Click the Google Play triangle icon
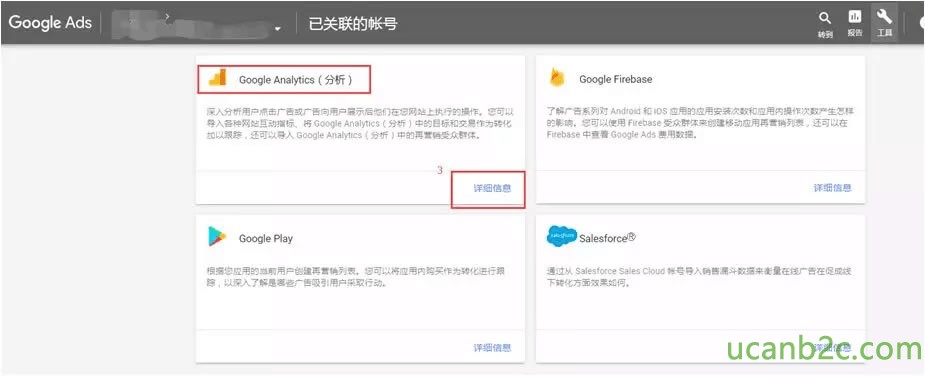The width and height of the screenshot is (925, 376). (x=217, y=237)
